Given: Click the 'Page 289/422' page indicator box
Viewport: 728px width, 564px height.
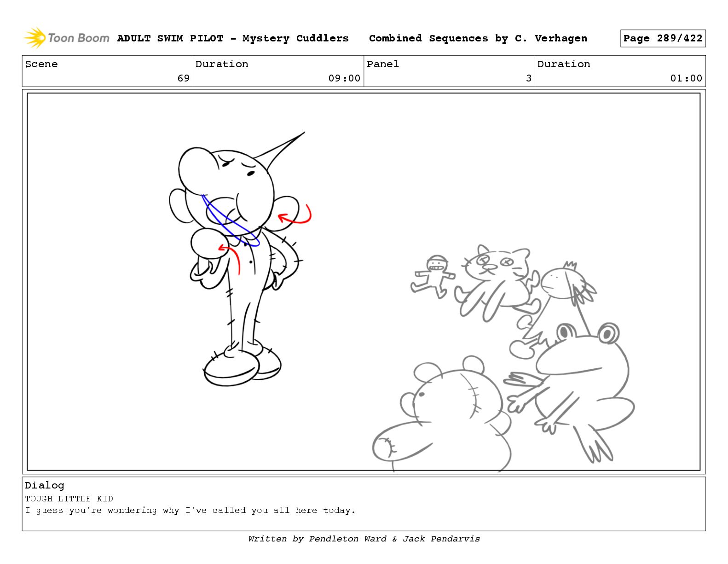Looking at the screenshot, I should (x=663, y=38).
